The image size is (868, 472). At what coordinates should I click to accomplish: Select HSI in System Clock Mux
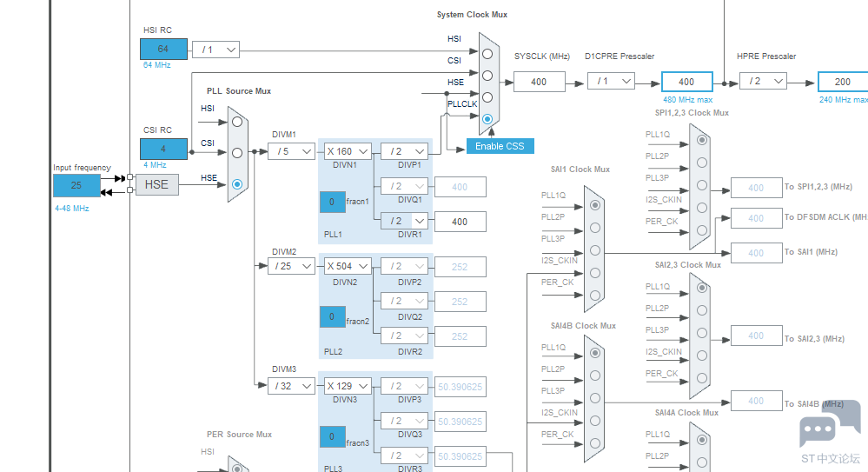click(487, 54)
